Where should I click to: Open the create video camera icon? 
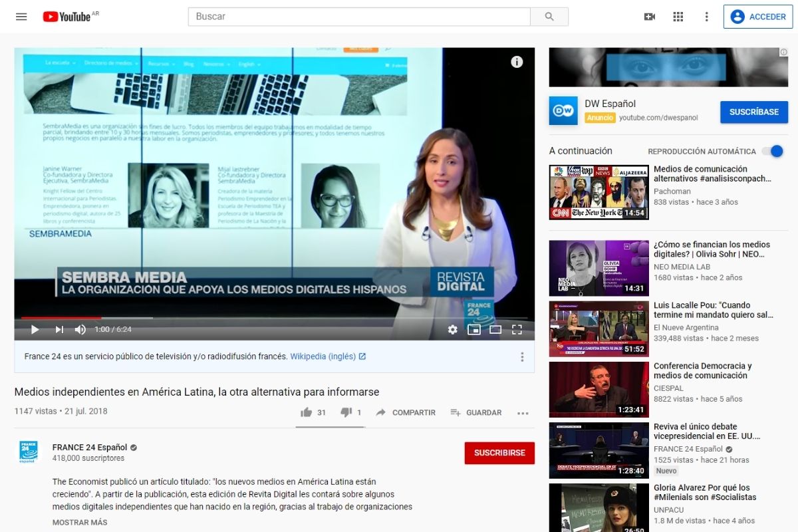[650, 17]
